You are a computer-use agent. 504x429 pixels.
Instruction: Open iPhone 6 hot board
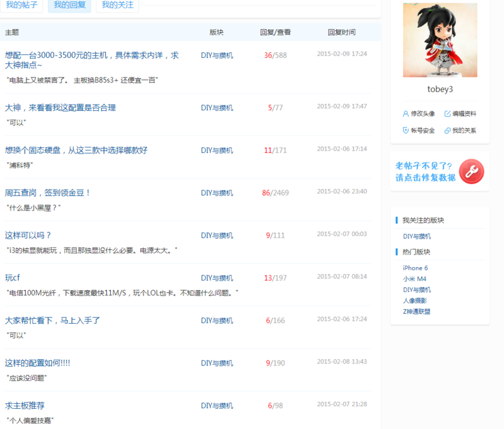click(x=415, y=268)
